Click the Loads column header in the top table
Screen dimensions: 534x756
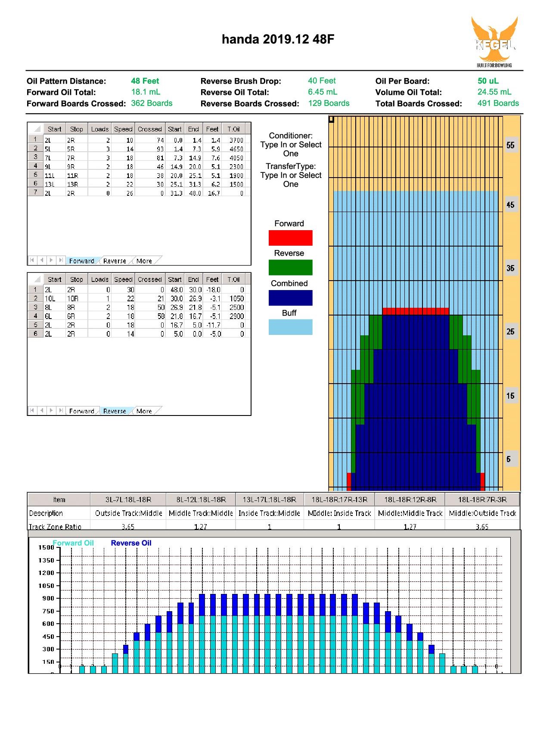[99, 129]
